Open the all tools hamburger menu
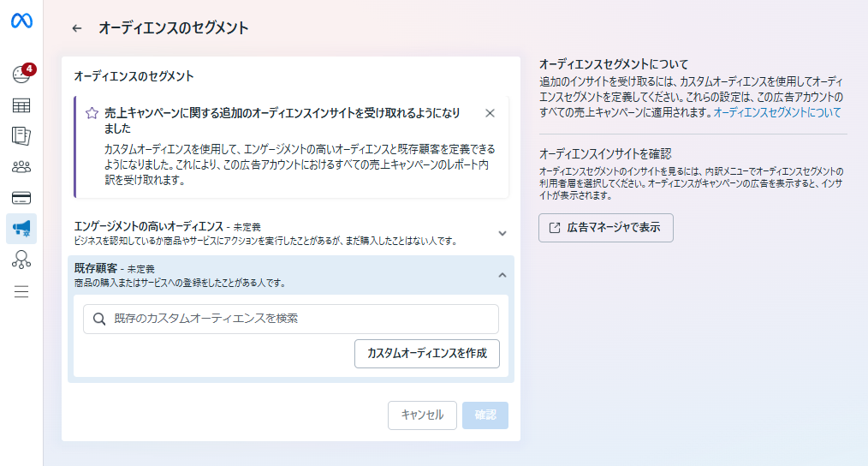Image resolution: width=868 pixels, height=466 pixels. [x=21, y=292]
